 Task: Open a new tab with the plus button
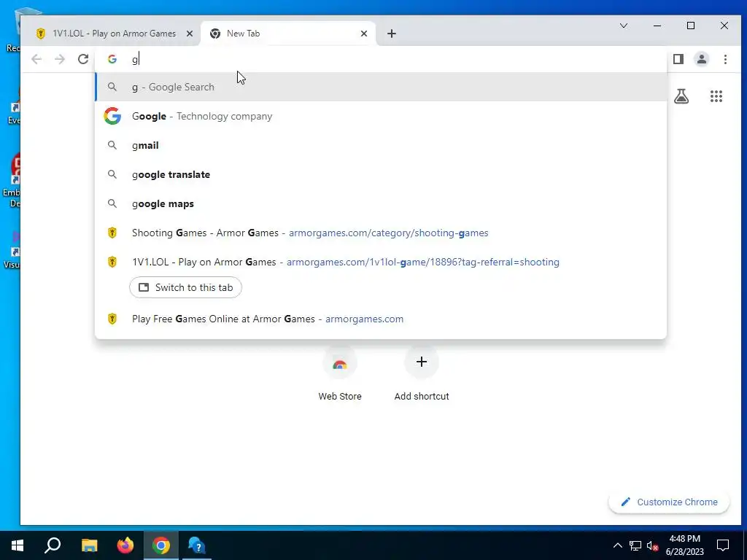391,34
